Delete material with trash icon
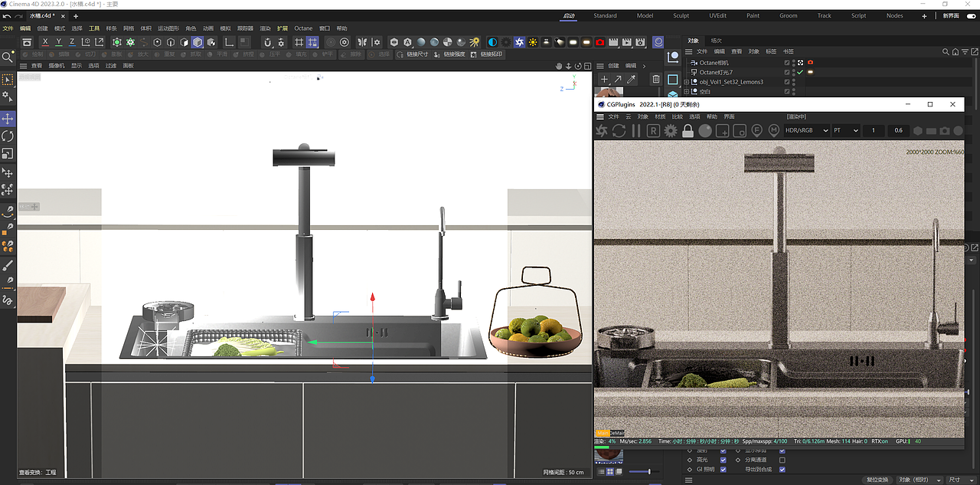This screenshot has height=485, width=980. click(x=656, y=79)
